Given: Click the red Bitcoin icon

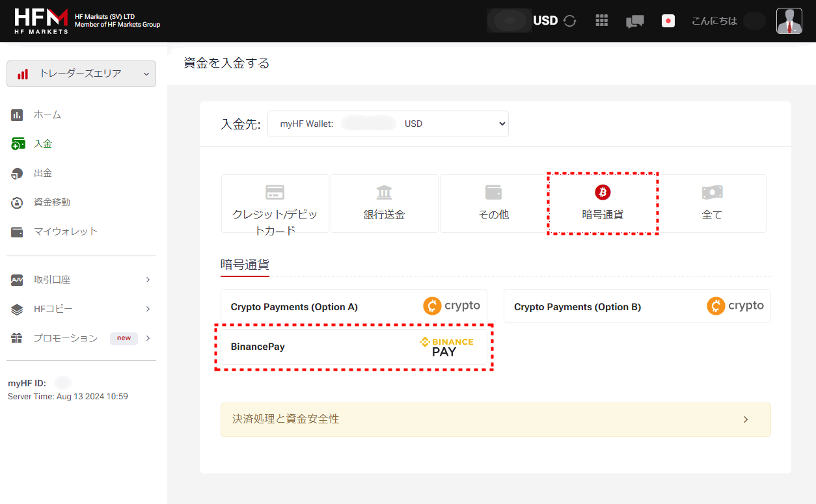Looking at the screenshot, I should point(603,192).
